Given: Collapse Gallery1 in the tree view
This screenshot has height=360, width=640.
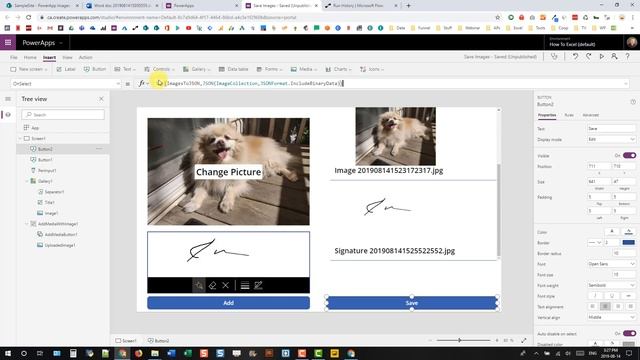Looking at the screenshot, I should 27,181.
